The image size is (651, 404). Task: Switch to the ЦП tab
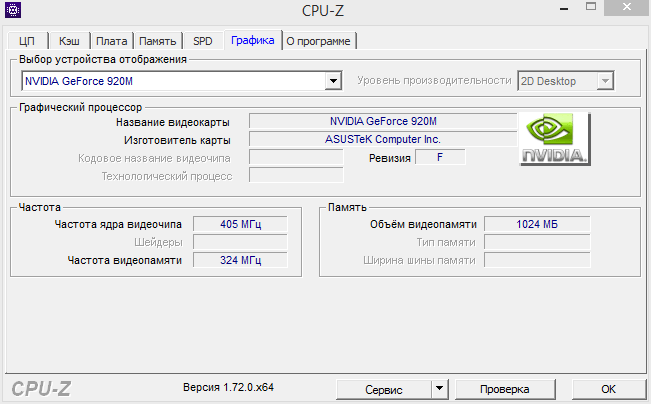click(27, 41)
